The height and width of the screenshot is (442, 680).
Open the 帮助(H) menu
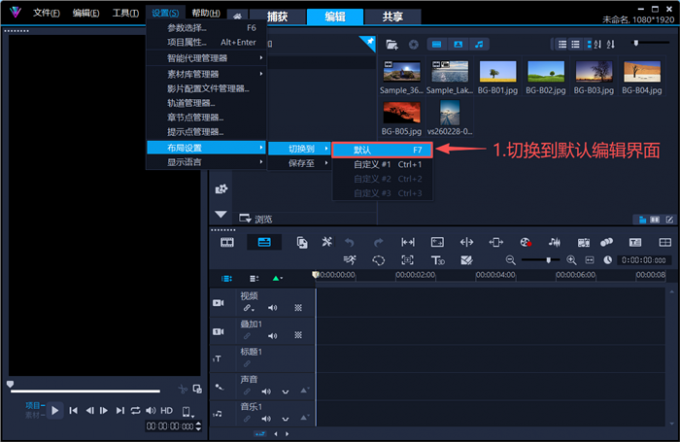206,13
